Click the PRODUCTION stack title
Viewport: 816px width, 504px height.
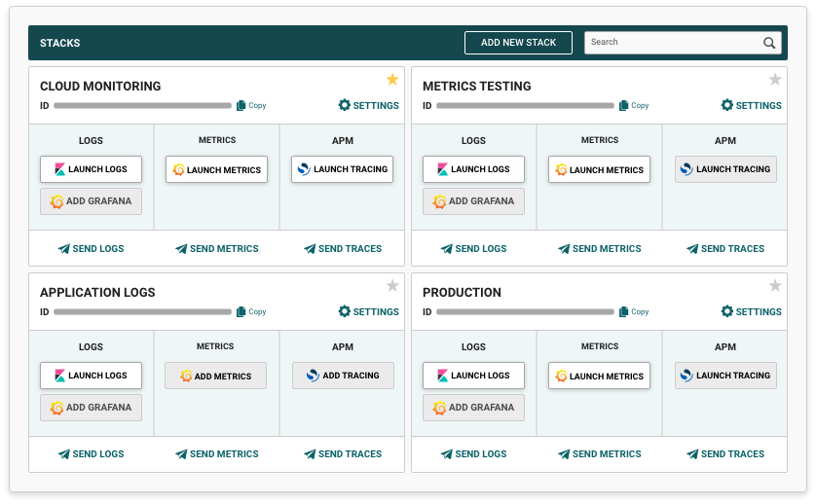point(462,293)
